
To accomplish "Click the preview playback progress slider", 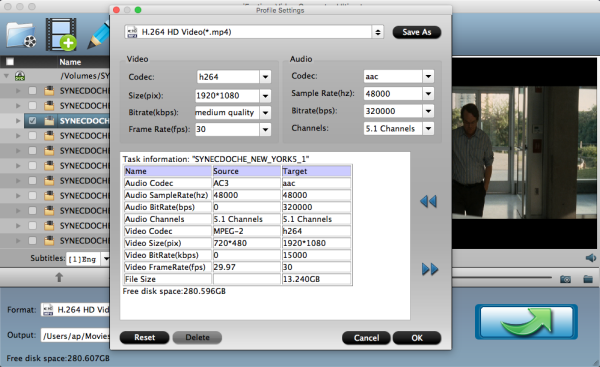I will pyautogui.click(x=502, y=277).
